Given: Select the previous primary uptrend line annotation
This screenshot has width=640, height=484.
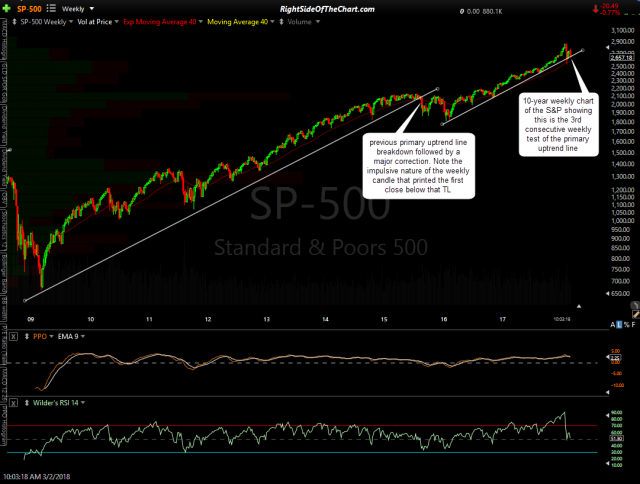Looking at the screenshot, I should point(418,166).
